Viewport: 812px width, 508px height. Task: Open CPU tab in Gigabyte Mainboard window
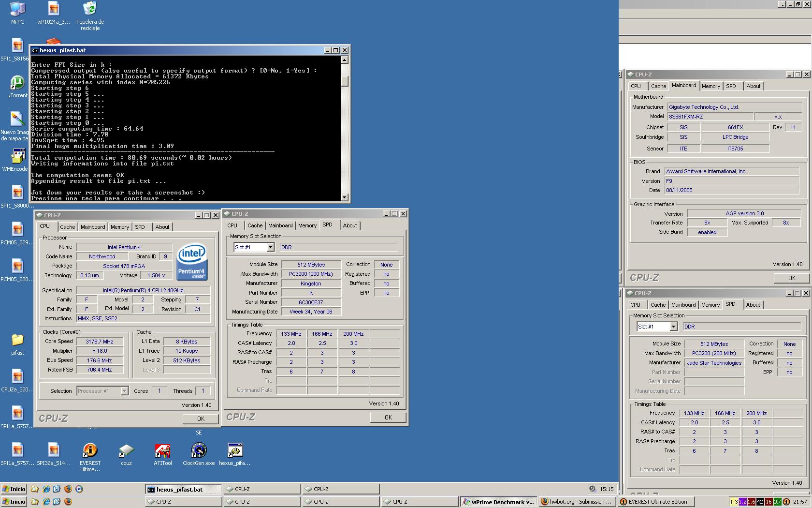(x=636, y=86)
